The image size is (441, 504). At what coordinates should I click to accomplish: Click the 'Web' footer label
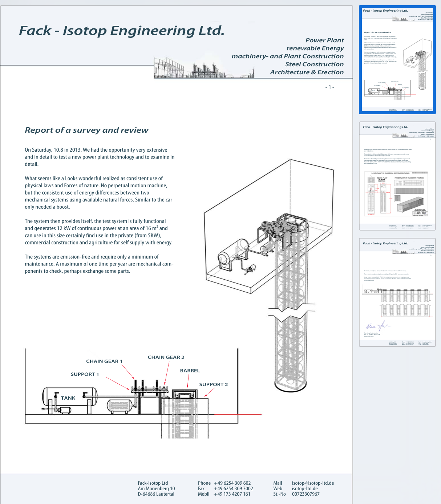[x=278, y=489]
